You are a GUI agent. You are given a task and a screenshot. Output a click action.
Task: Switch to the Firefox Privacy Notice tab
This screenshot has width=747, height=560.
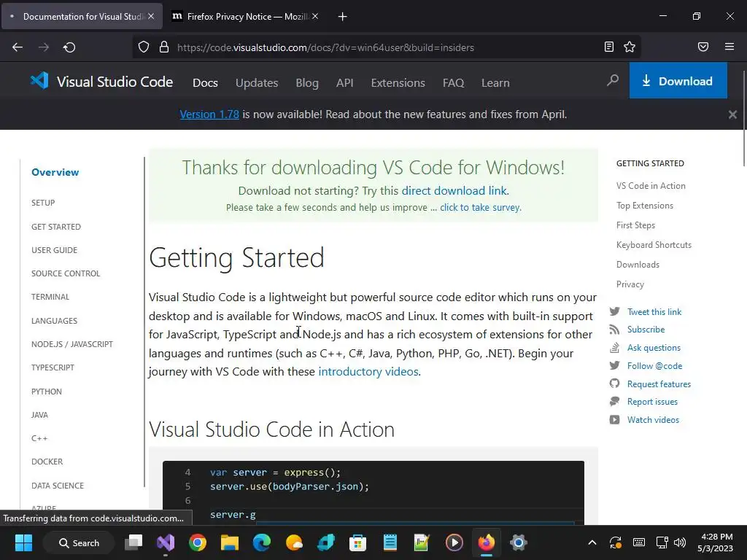245,16
